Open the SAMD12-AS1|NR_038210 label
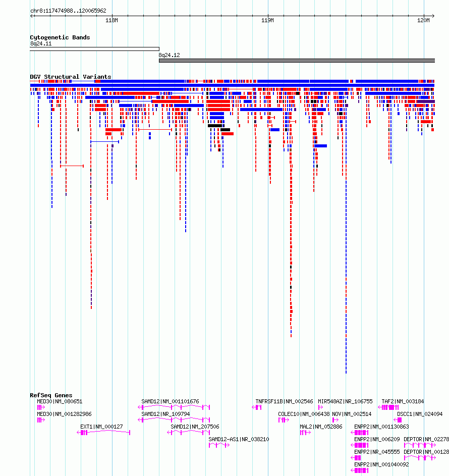 click(239, 439)
